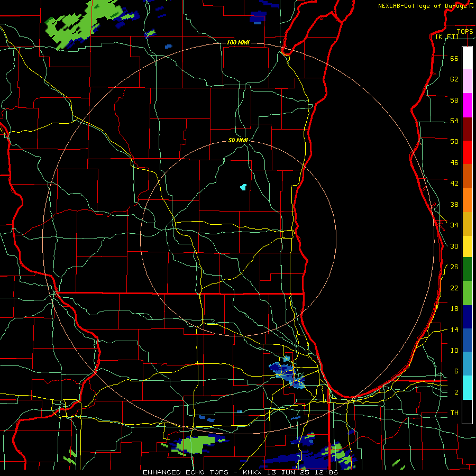476x476 pixels.
Task: Pick the cyan legend swatch
Action: pyautogui.click(x=467, y=388)
